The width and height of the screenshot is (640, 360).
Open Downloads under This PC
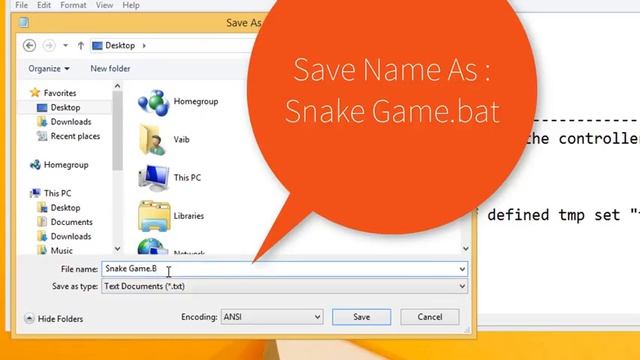(x=71, y=236)
